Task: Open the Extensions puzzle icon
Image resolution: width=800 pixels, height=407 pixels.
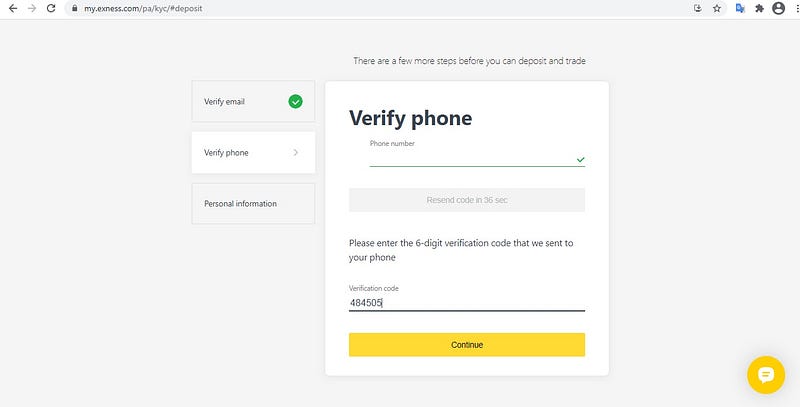Action: 759,8
